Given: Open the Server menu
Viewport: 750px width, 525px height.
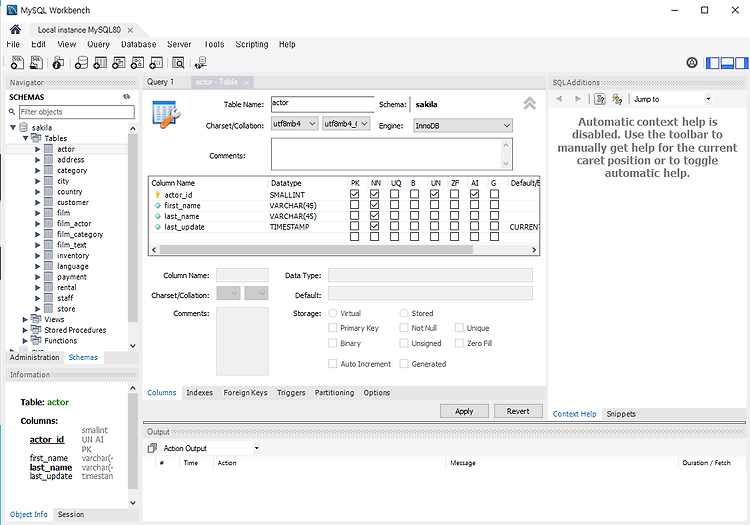Looking at the screenshot, I should pos(179,44).
